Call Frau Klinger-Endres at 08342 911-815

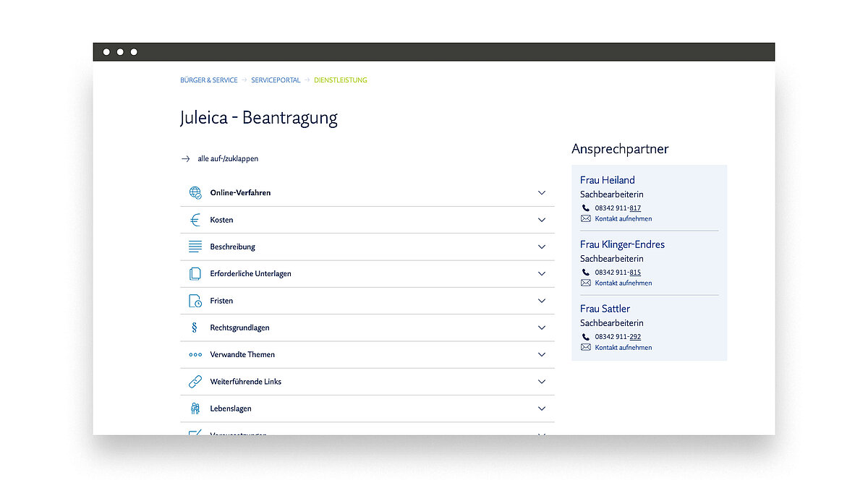618,273
